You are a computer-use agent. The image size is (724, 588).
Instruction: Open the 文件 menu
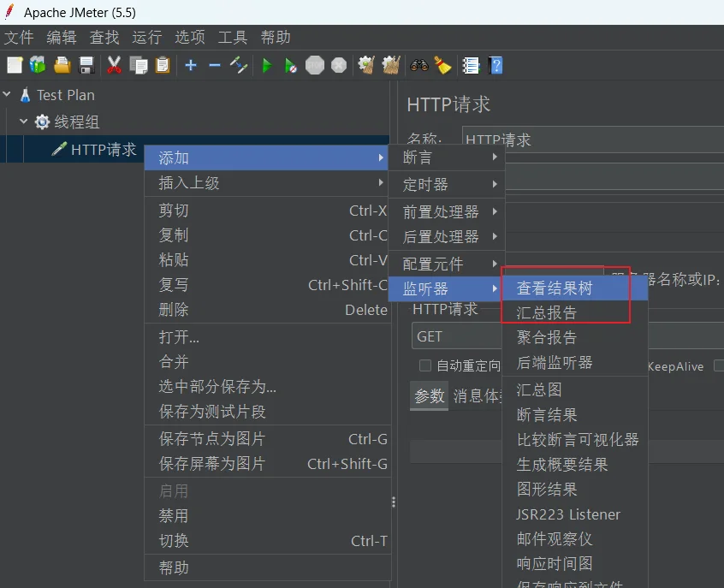[19, 37]
